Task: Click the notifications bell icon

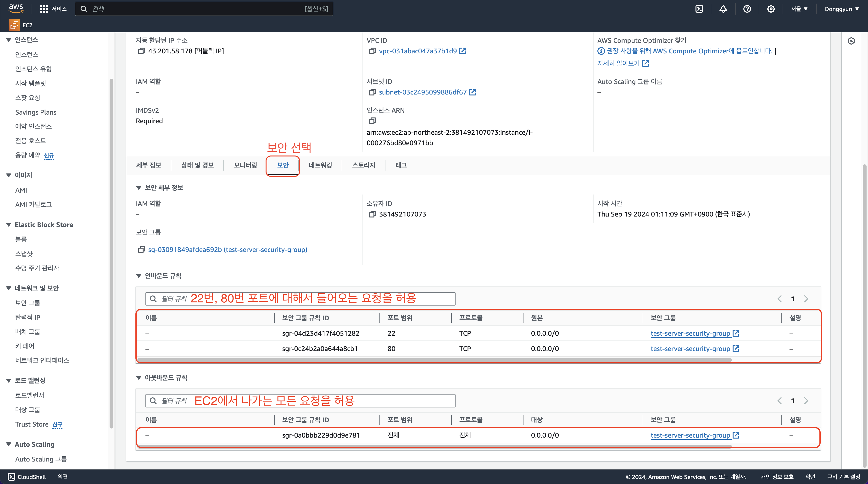Action: 723,9
